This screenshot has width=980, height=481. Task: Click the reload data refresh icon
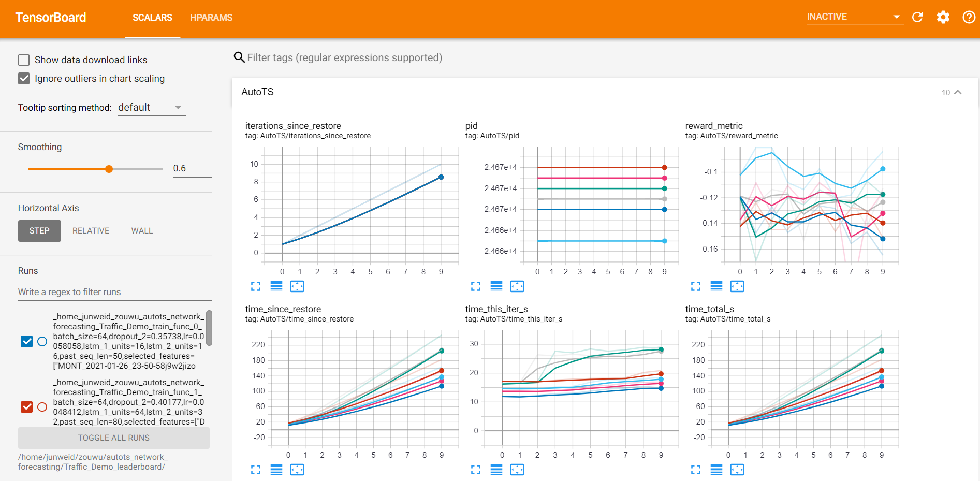(x=917, y=17)
